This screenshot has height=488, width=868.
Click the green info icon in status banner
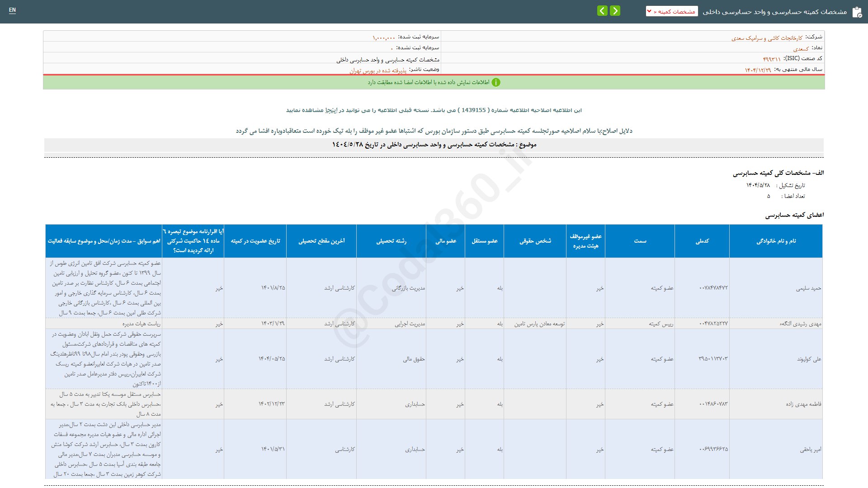coord(496,82)
